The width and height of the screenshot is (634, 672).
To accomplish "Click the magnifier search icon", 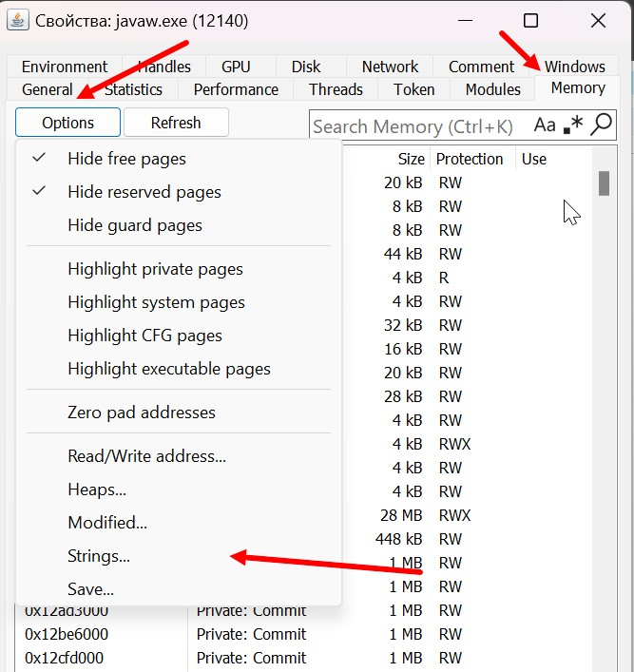I will pos(601,125).
